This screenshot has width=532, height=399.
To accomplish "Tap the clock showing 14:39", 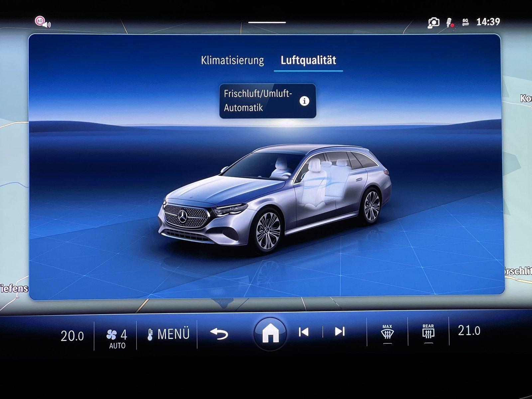I will [488, 22].
